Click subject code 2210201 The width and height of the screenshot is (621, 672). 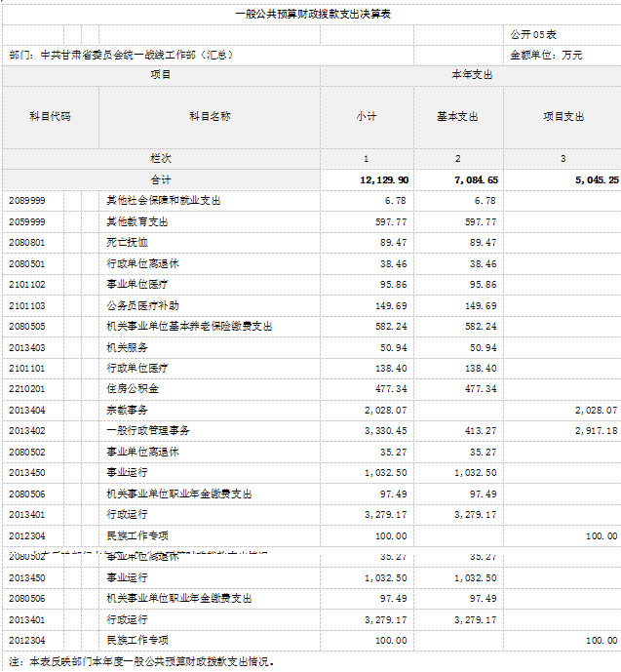(27, 389)
